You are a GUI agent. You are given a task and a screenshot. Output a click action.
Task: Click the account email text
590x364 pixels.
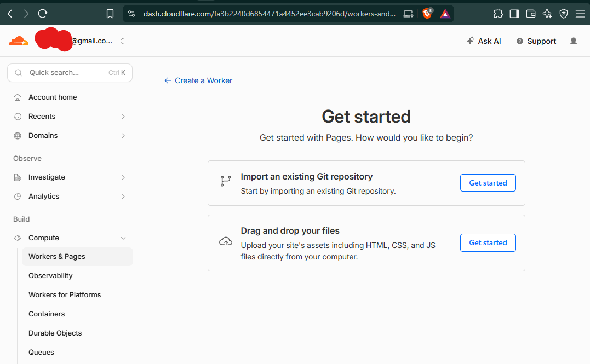tap(92, 41)
